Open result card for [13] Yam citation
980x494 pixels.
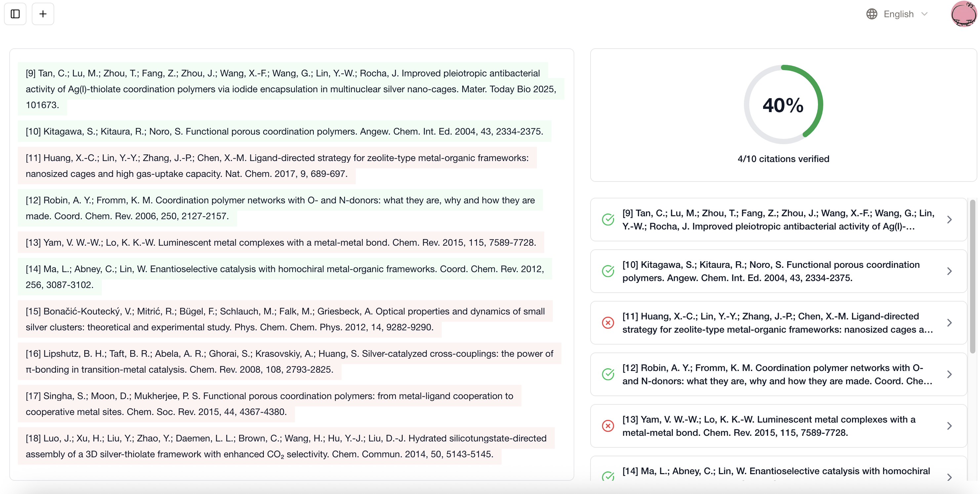click(778, 426)
